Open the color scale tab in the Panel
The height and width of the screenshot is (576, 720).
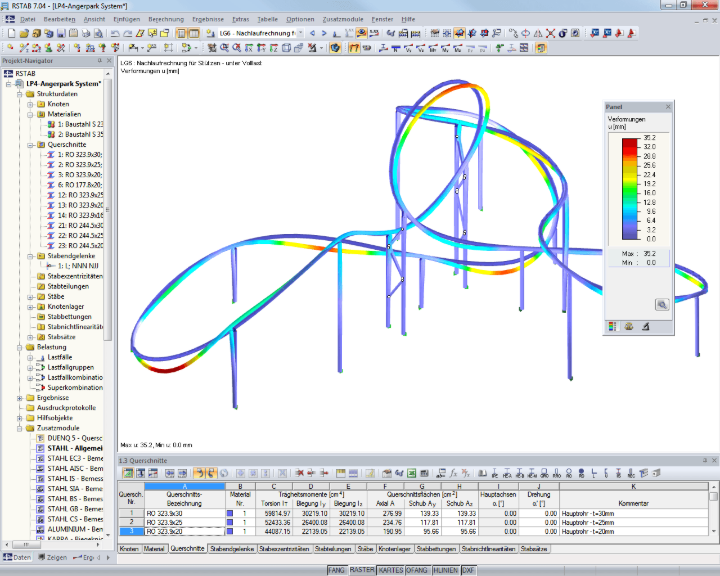[x=612, y=327]
